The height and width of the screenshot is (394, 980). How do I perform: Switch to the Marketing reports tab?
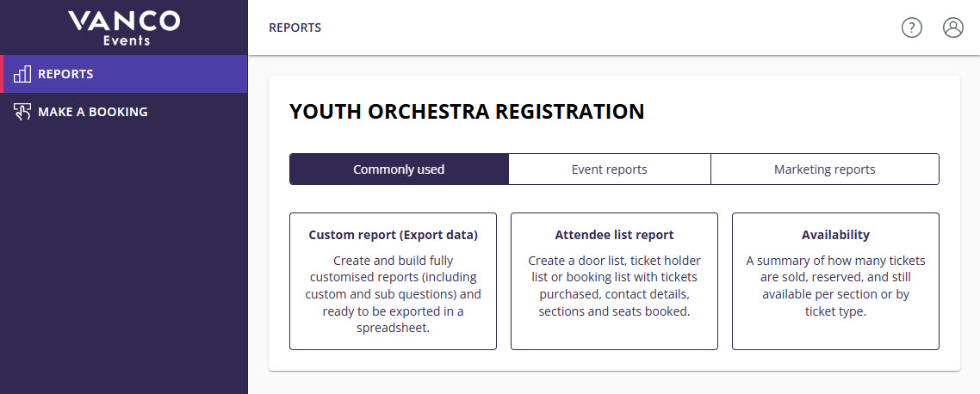824,169
